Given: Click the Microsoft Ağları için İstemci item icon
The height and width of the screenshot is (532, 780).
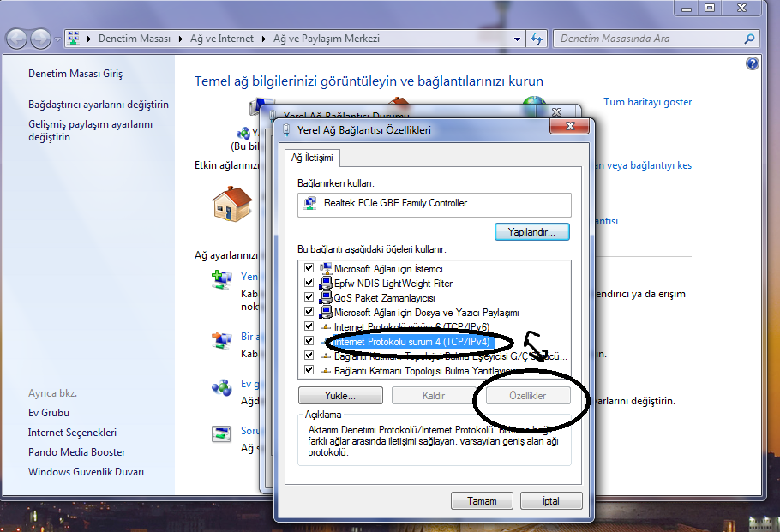Looking at the screenshot, I should pyautogui.click(x=326, y=268).
